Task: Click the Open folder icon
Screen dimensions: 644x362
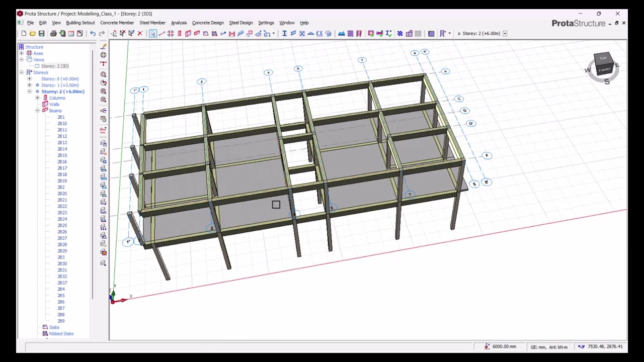Action: (x=32, y=34)
